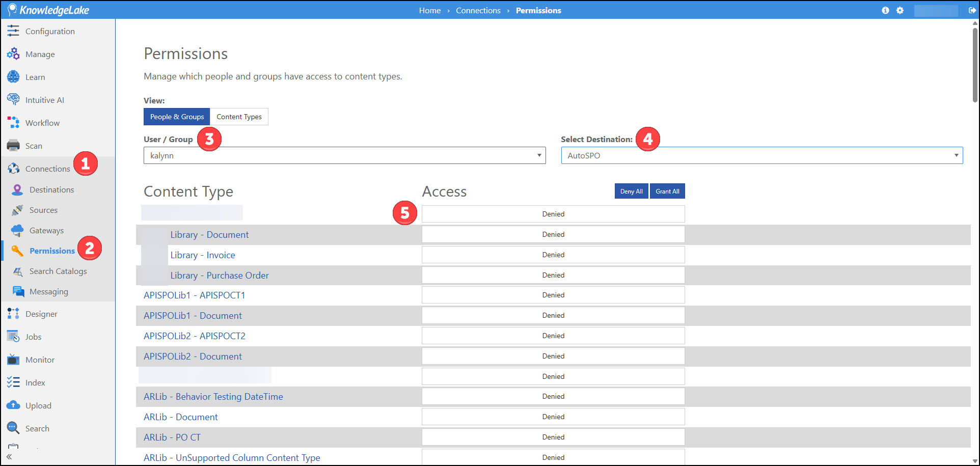Click the info icon in header

[x=885, y=10]
